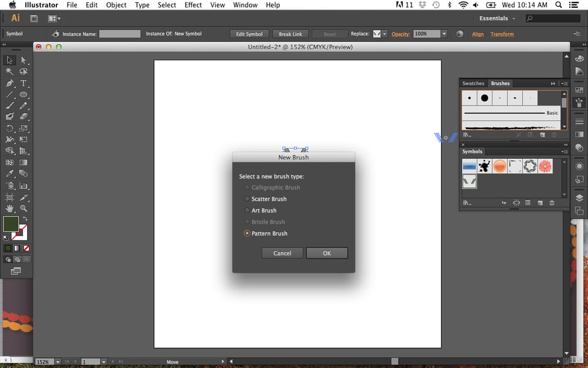
Task: Click Cancel in New Brush dialog
Action: point(282,253)
